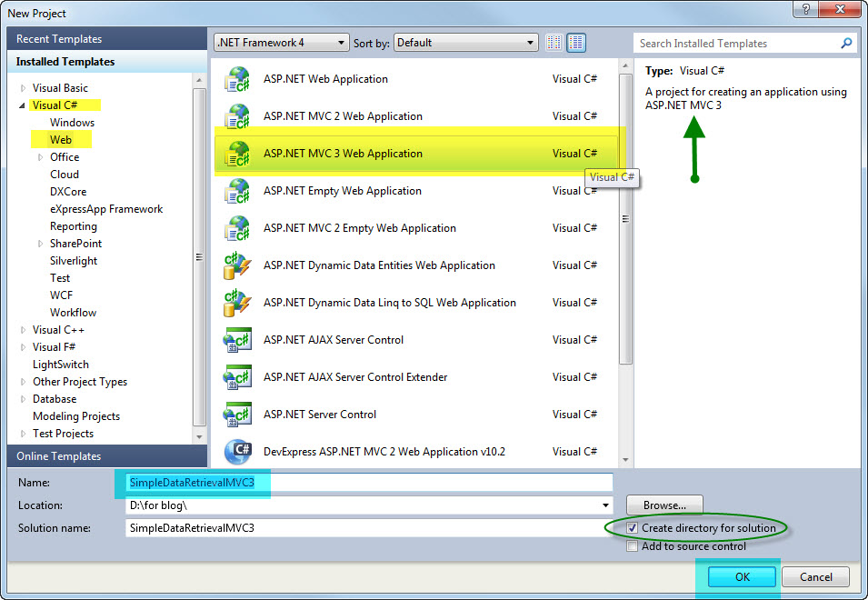
Task: Click the category tree scroll down arrow
Action: [199, 436]
